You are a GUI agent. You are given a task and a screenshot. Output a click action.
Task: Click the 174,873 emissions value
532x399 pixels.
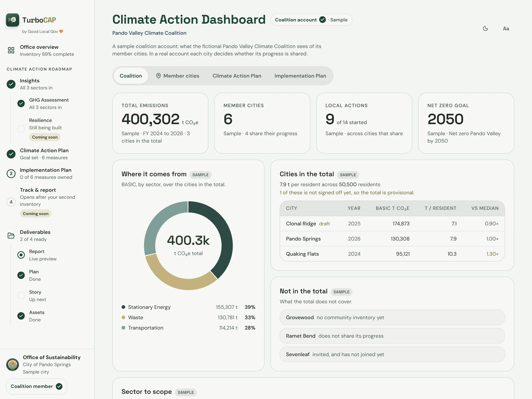(401, 224)
